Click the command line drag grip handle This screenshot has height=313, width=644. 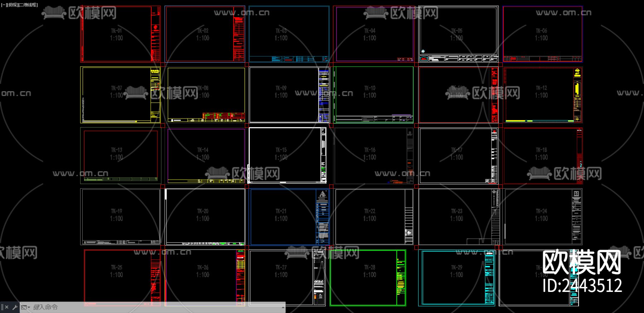(x=2, y=307)
